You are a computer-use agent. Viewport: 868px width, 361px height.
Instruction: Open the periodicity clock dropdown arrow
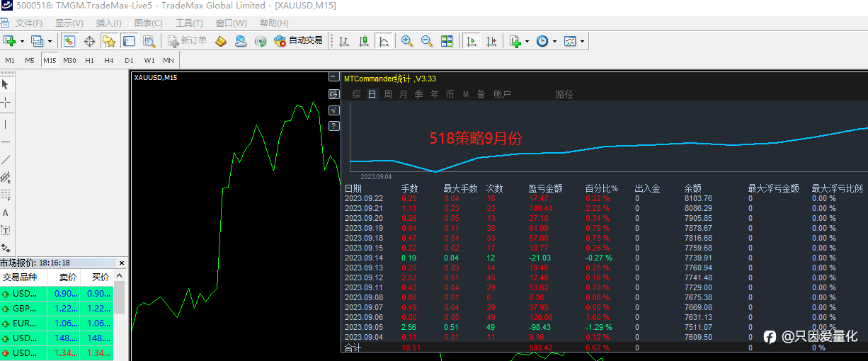554,42
